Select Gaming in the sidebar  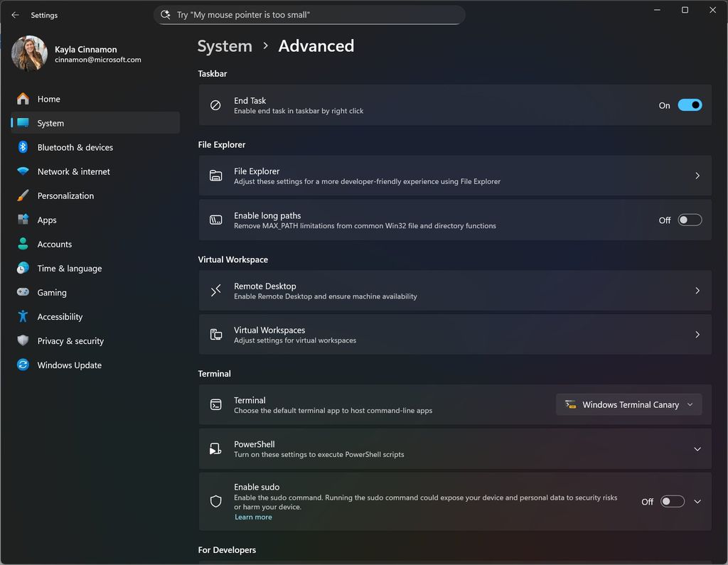click(53, 292)
